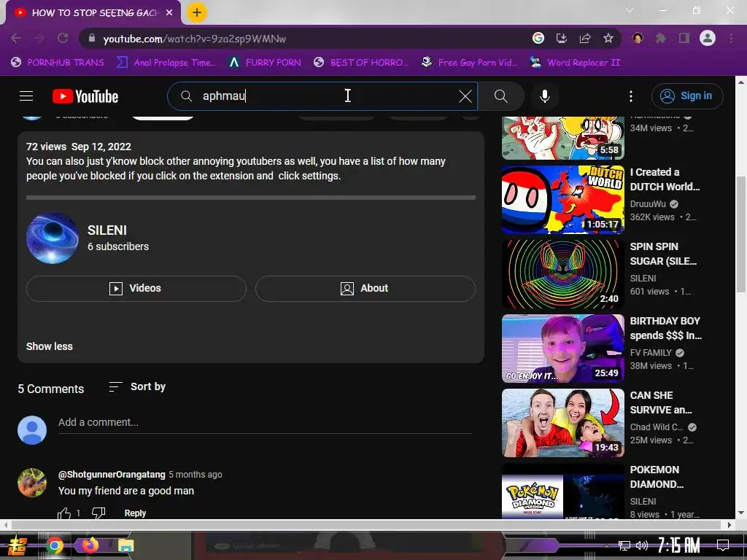Visit the DruuuWu channel name
Viewport: 747px width, 560px height.
[648, 204]
